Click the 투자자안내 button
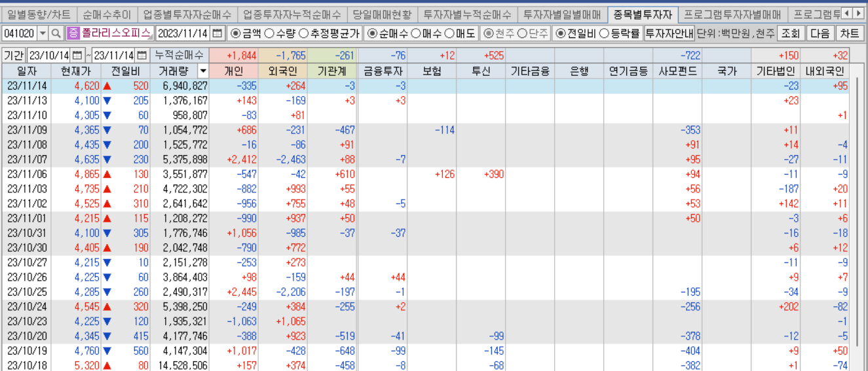 coord(669,33)
